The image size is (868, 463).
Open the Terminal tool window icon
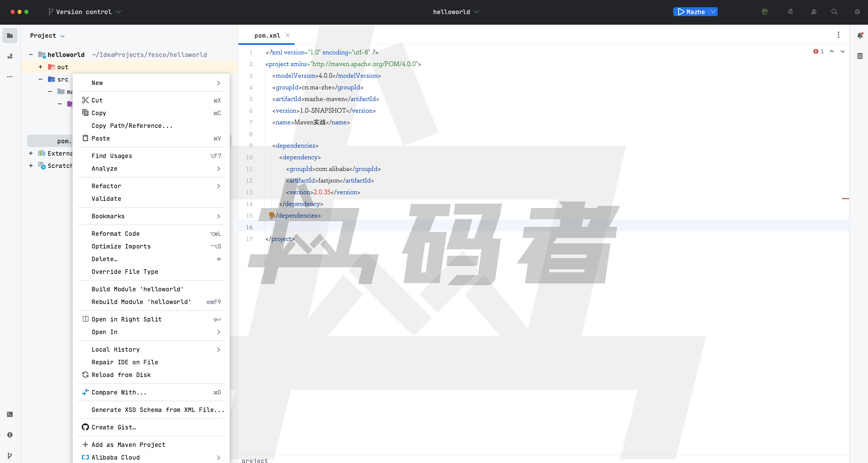click(10, 414)
